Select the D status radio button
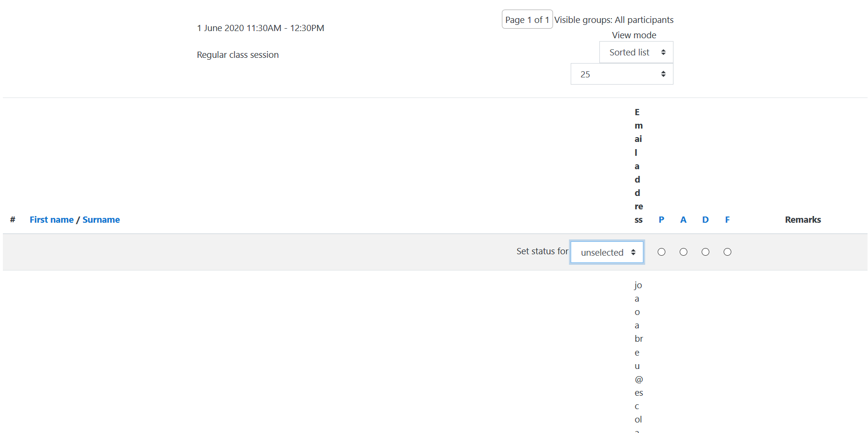This screenshot has width=868, height=433. point(705,252)
